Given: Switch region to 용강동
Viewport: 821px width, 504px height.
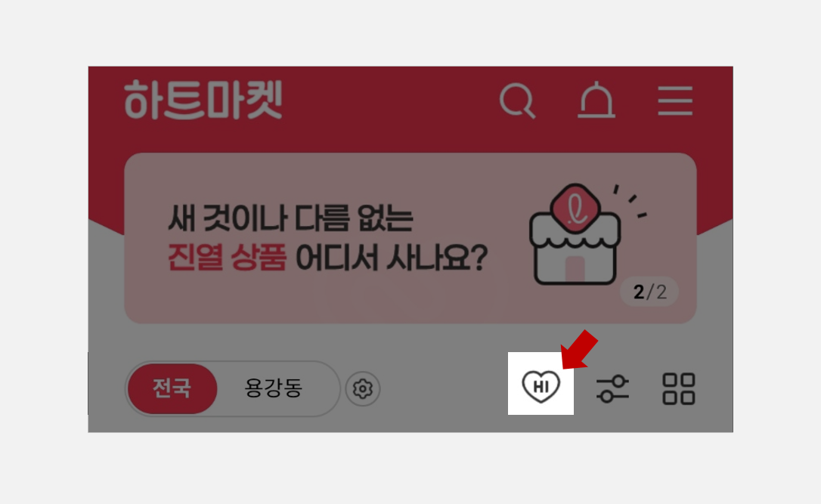Looking at the screenshot, I should [x=274, y=388].
